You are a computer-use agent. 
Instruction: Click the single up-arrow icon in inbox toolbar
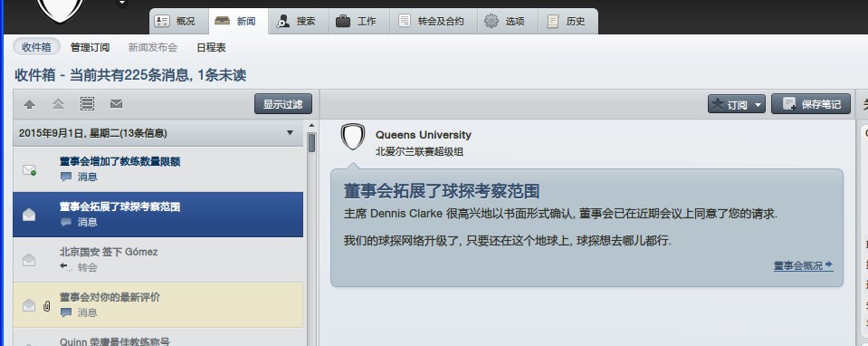(29, 104)
